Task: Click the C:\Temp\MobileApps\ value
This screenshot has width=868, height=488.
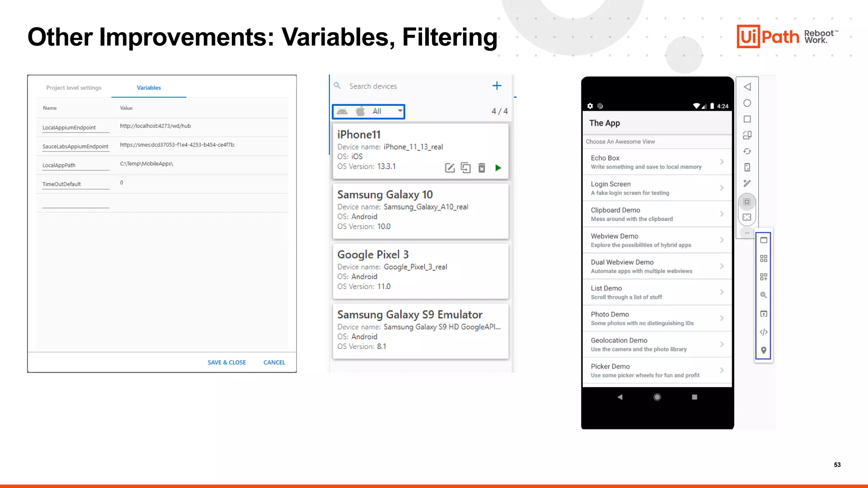Action: [146, 164]
